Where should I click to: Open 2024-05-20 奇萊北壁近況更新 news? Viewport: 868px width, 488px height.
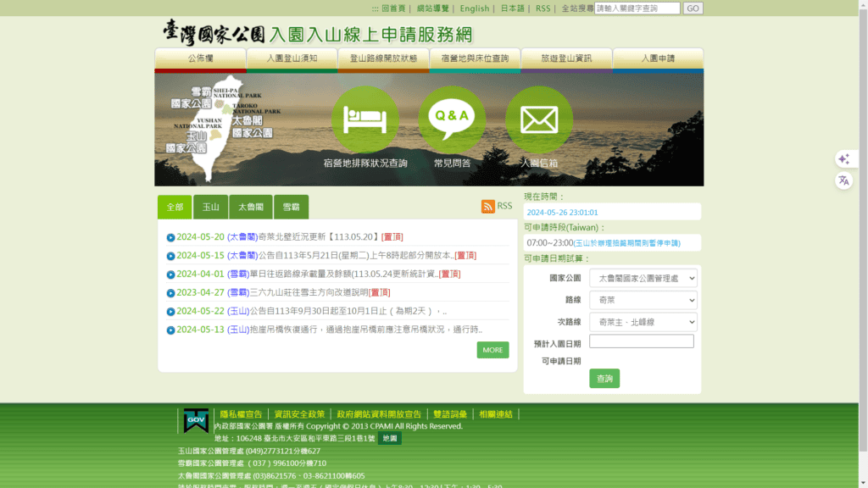pyautogui.click(x=320, y=237)
